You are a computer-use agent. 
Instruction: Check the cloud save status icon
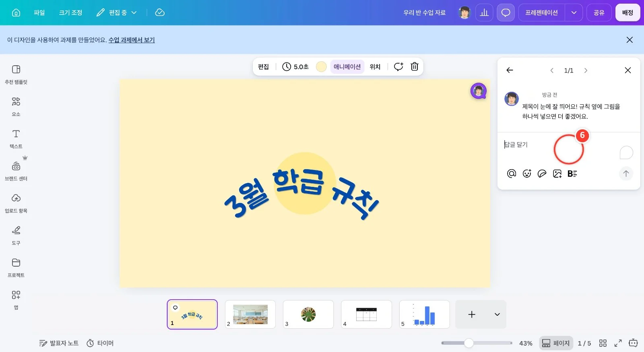pyautogui.click(x=160, y=12)
